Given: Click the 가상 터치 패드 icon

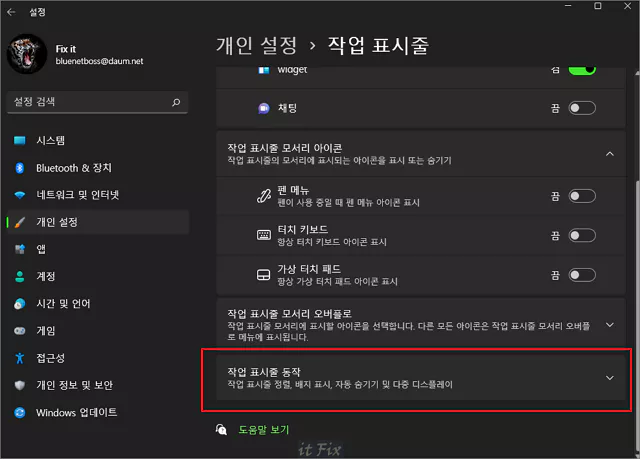Looking at the screenshot, I should 263,275.
